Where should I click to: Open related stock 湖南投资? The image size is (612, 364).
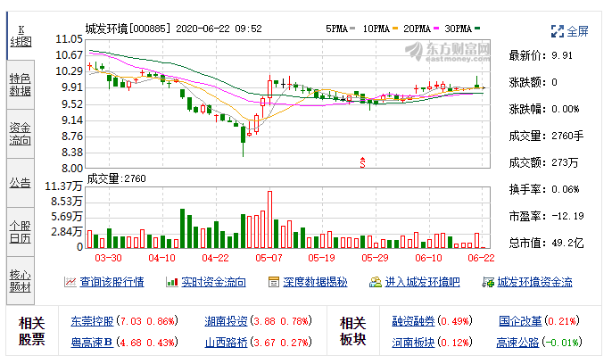coord(226,321)
